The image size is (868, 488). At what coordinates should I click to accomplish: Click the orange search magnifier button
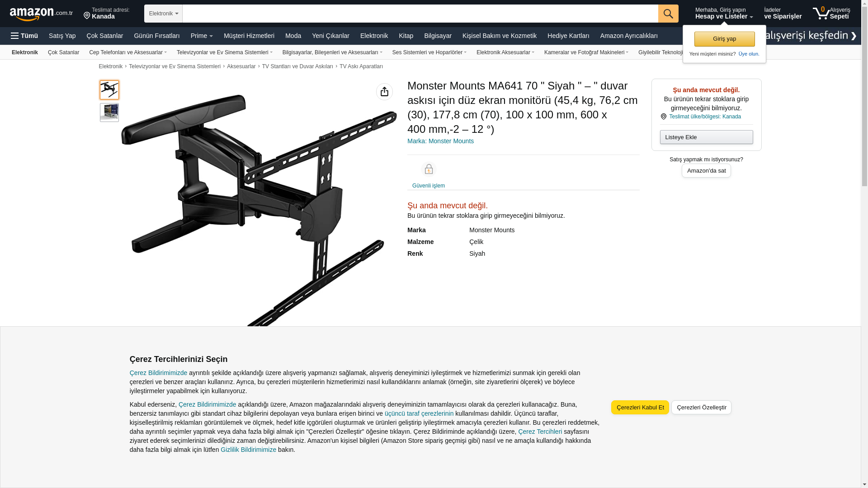point(668,14)
